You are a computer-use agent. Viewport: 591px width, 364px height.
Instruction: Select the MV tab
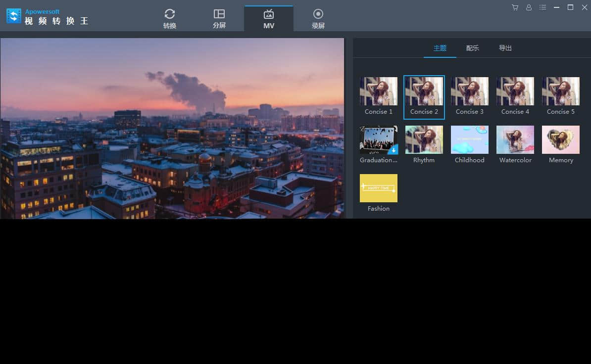[269, 18]
